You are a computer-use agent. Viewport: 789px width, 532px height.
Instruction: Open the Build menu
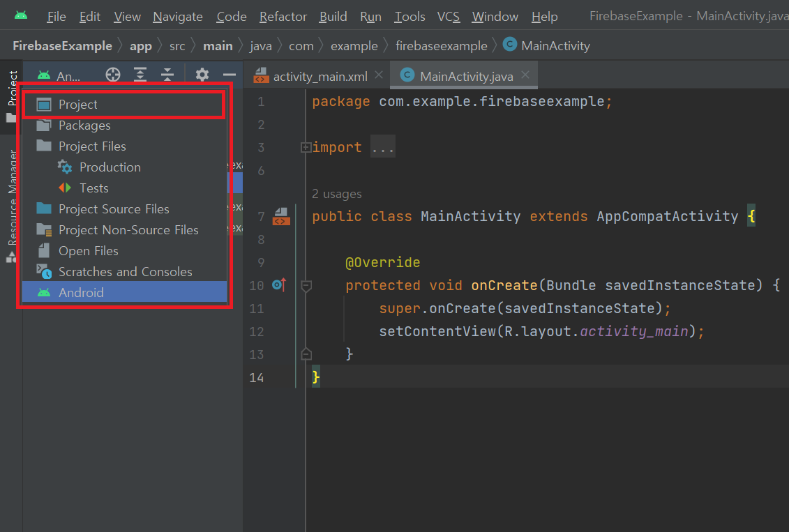tap(333, 17)
